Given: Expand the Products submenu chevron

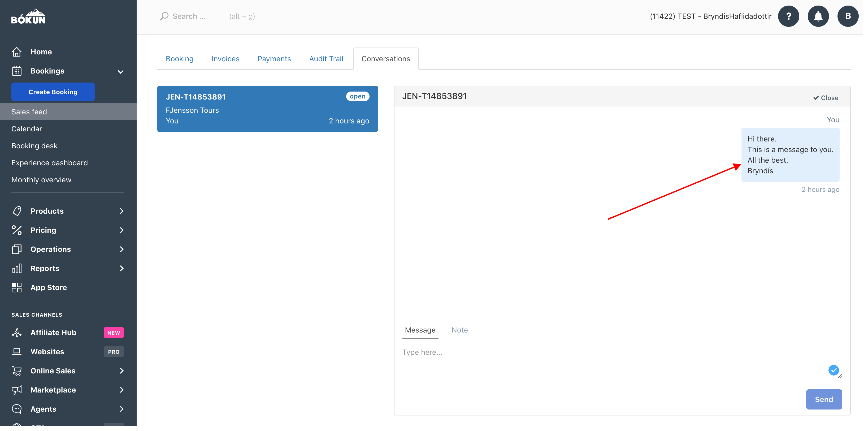Looking at the screenshot, I should tap(122, 212).
